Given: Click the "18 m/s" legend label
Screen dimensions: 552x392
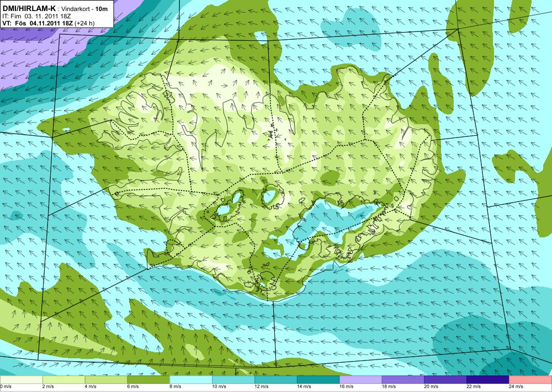Looking at the screenshot, I should click(389, 386).
